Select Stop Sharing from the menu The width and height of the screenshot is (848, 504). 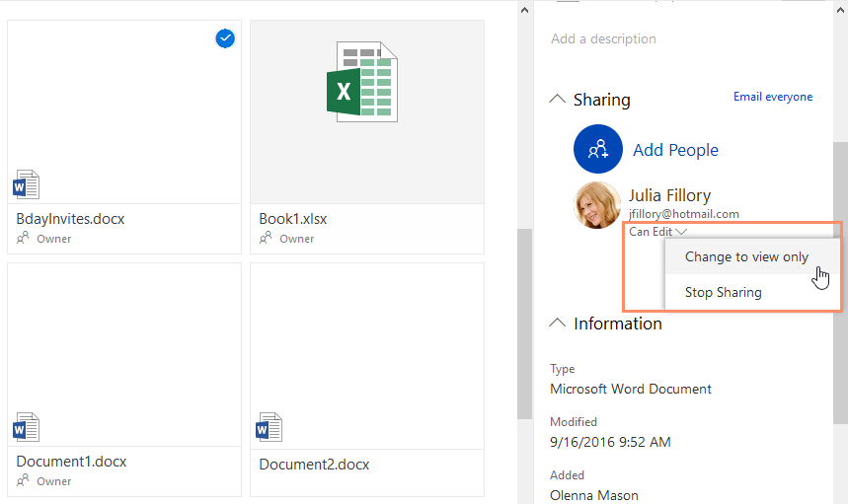(723, 292)
